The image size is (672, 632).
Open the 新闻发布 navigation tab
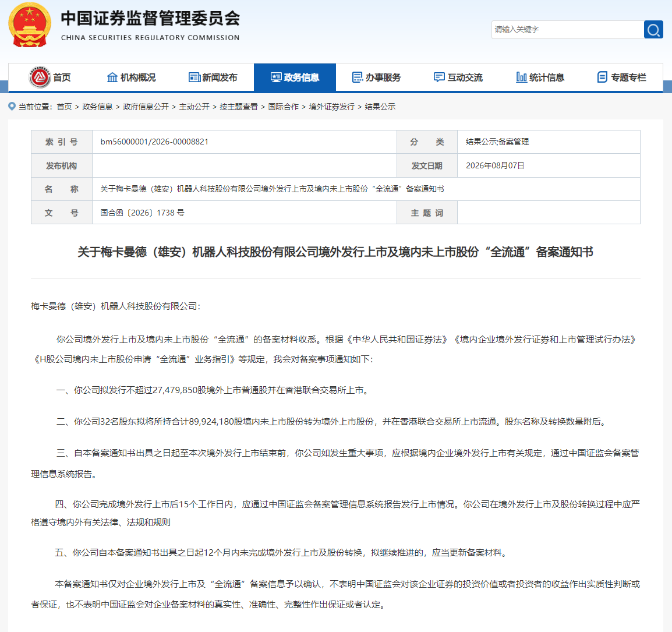point(213,77)
